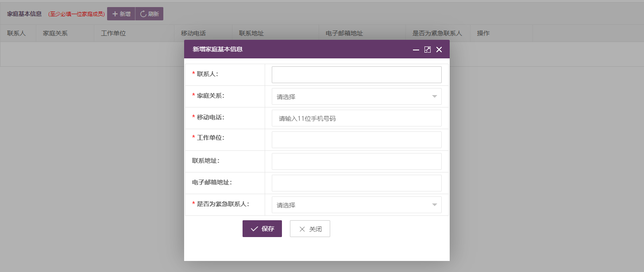Screen dimensions: 644x272
Task: Click the 刷新 refresh button
Action: (149, 14)
